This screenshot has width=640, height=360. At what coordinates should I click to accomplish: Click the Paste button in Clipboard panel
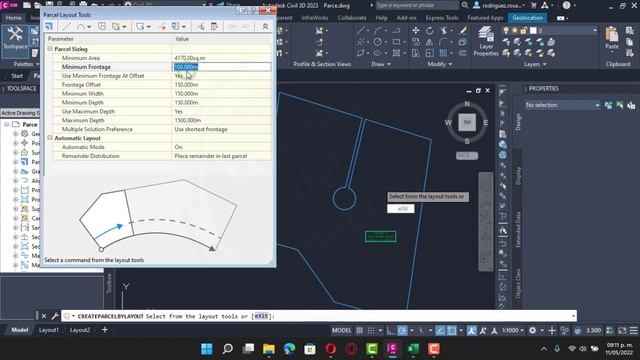point(611,38)
